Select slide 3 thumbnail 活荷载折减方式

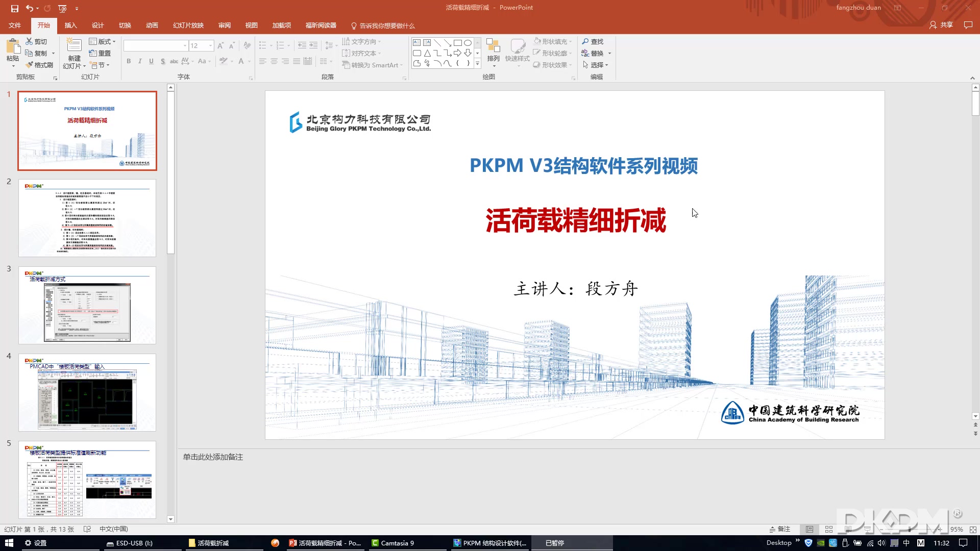point(87,305)
